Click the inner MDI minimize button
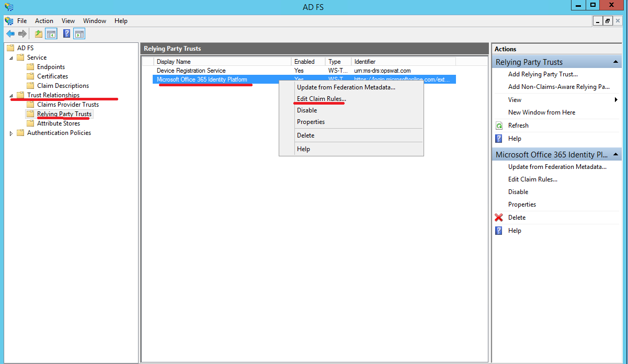Screen dimensions: 628x364 pos(598,21)
